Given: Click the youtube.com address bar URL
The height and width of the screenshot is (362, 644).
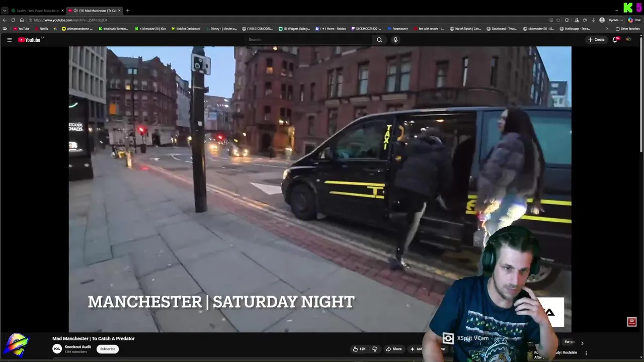Looking at the screenshot, I should [70, 20].
